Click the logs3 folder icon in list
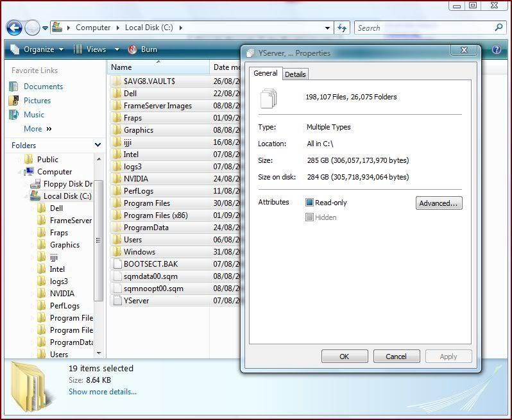This screenshot has height=420, width=512. pyautogui.click(x=117, y=167)
